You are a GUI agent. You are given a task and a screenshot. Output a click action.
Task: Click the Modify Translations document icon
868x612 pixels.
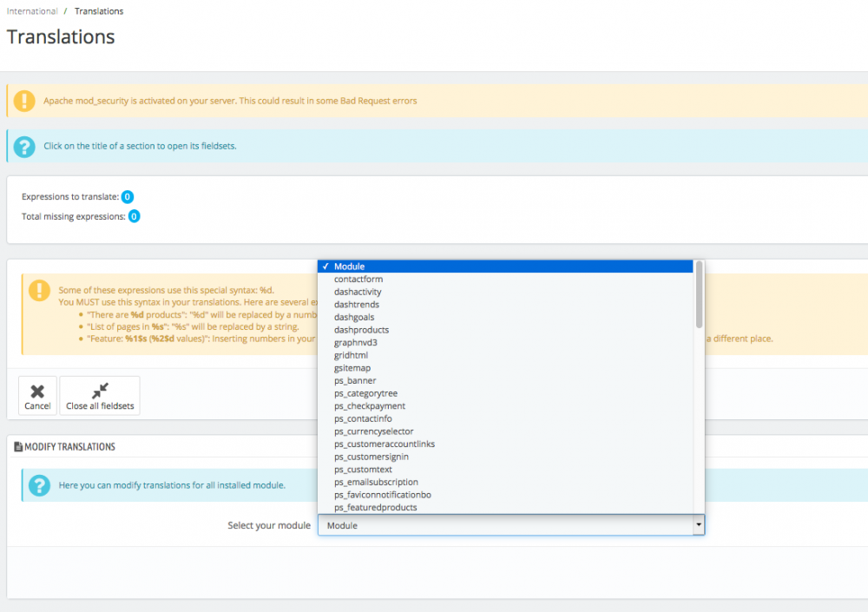point(18,446)
